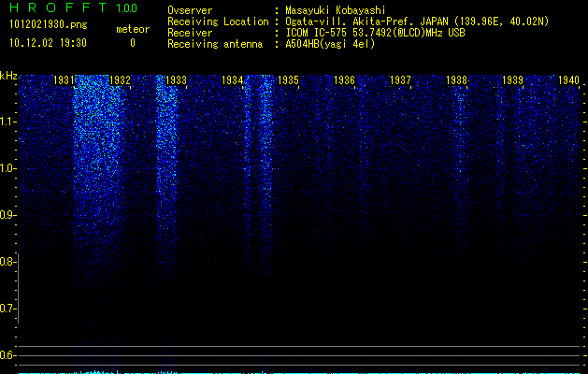The height and width of the screenshot is (374, 588).
Task: Click the Receiver label
Action: click(190, 33)
